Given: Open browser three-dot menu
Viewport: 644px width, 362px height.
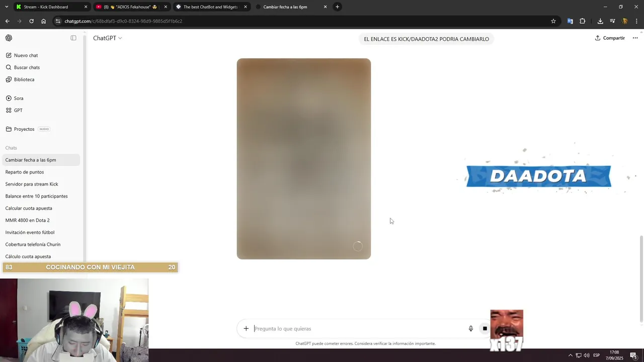Looking at the screenshot, I should click(637, 21).
